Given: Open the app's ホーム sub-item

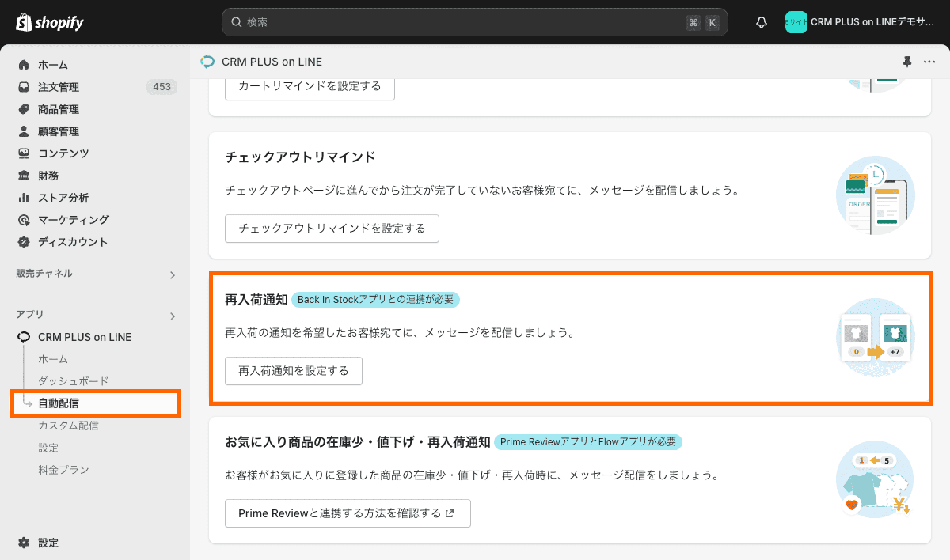Looking at the screenshot, I should coord(53,359).
